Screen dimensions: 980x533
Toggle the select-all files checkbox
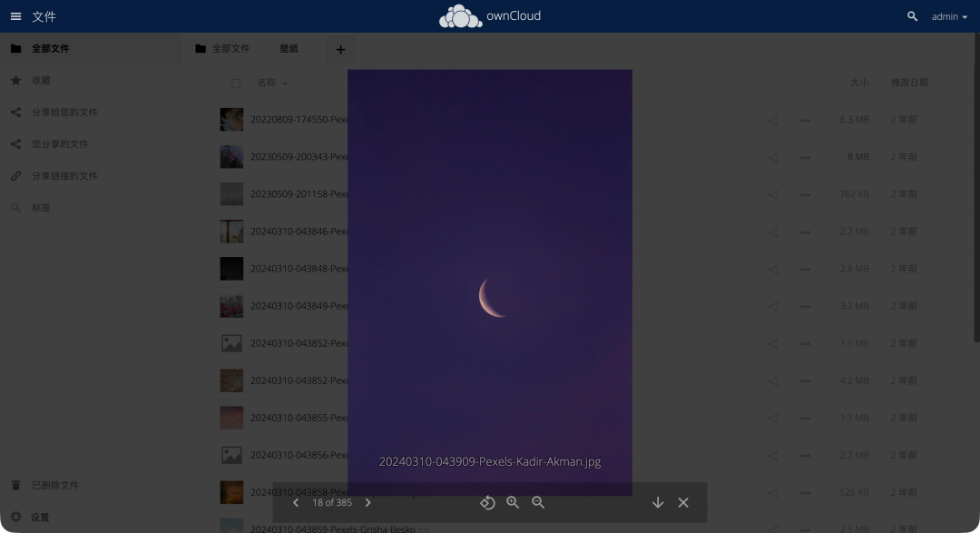[236, 83]
